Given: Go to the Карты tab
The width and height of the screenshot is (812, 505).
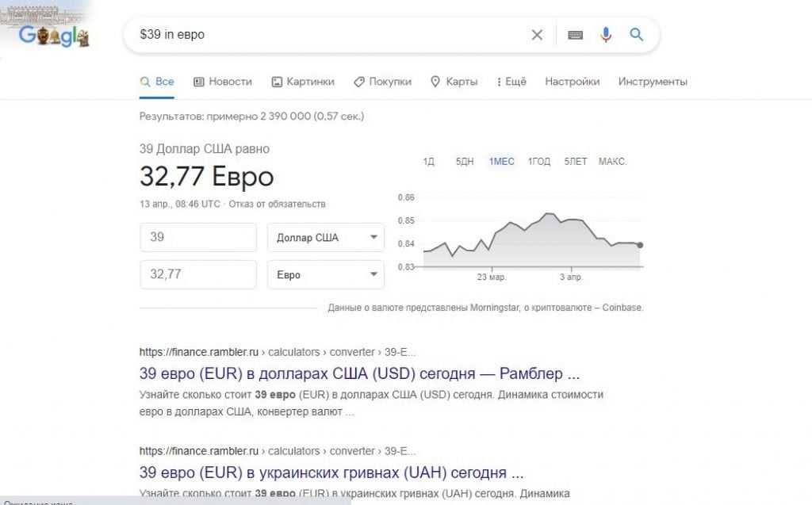Looking at the screenshot, I should click(x=454, y=82).
